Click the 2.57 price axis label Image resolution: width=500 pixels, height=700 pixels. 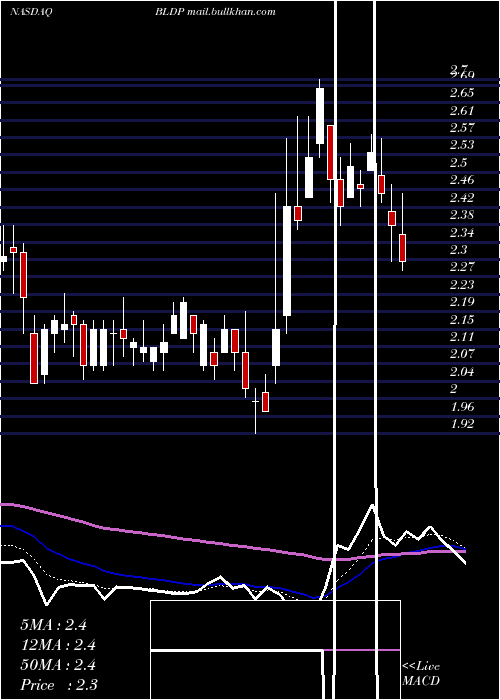[x=462, y=128]
